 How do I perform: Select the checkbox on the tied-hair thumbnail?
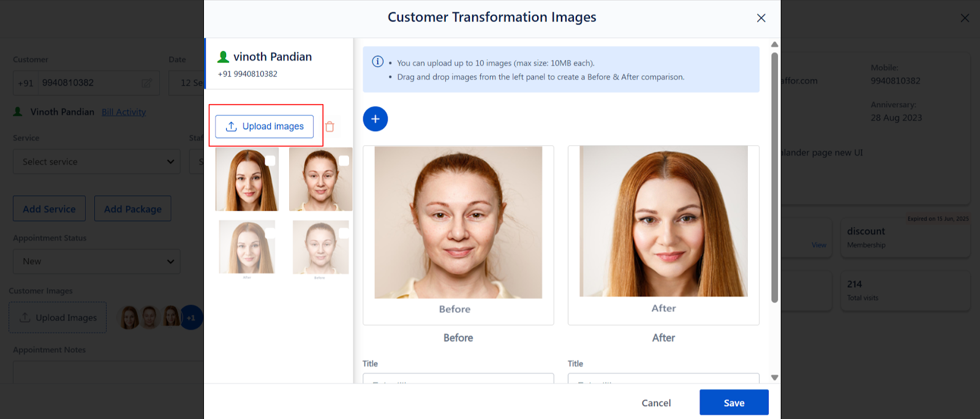click(344, 160)
